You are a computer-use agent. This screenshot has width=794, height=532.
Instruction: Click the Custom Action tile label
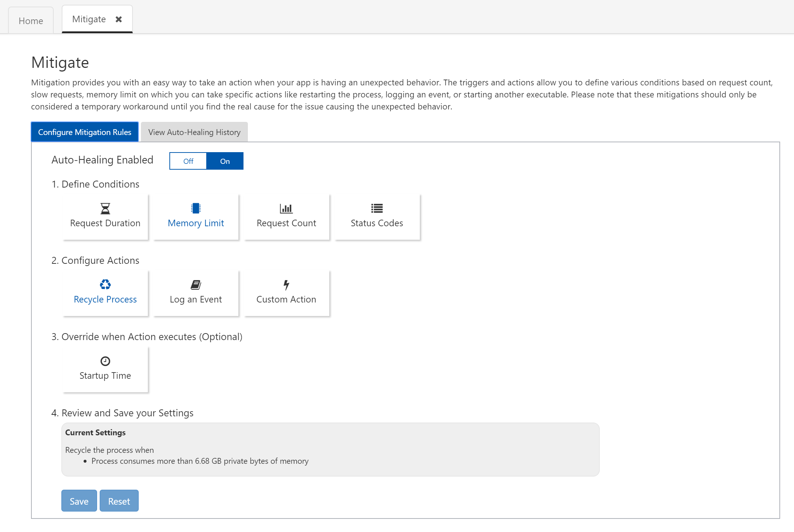pyautogui.click(x=286, y=299)
